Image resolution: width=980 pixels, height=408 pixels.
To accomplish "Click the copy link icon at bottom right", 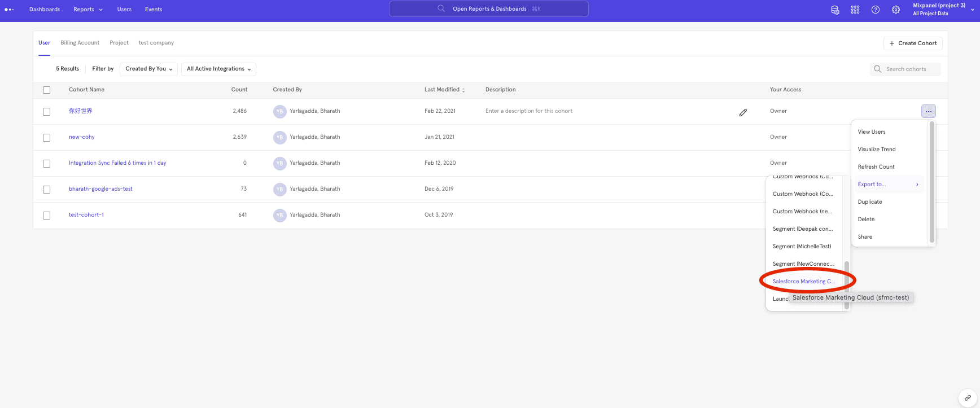I will click(x=968, y=398).
